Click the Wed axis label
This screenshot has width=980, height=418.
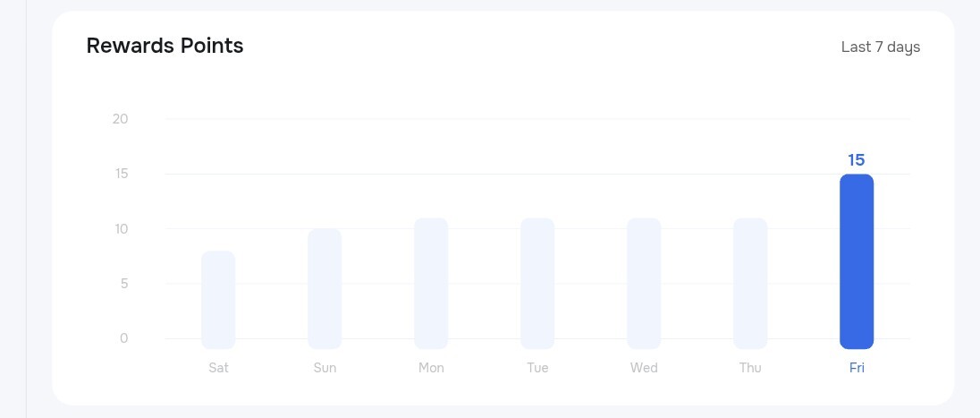[644, 368]
